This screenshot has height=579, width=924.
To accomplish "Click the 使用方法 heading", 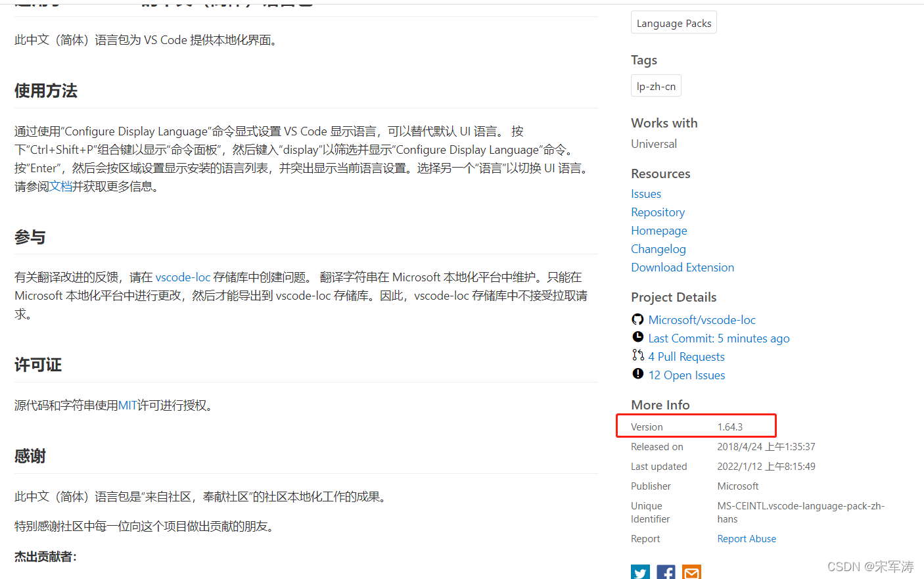I will [46, 91].
